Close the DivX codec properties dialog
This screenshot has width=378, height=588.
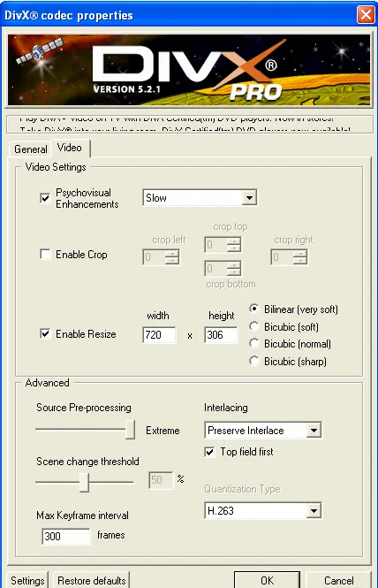(366, 15)
